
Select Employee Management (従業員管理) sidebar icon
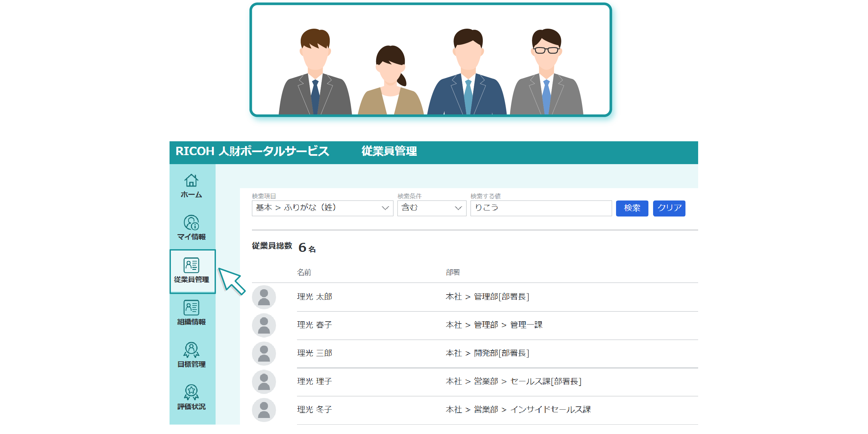coord(192,271)
